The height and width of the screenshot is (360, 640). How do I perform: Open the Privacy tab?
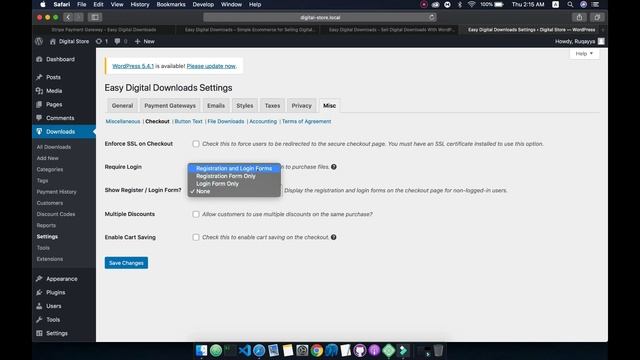point(302,105)
